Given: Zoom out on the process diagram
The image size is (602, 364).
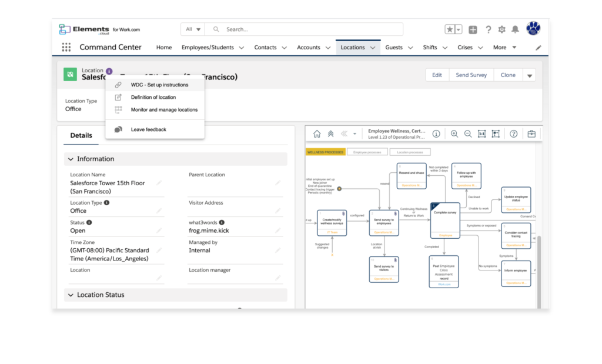Looking at the screenshot, I should coord(468,133).
